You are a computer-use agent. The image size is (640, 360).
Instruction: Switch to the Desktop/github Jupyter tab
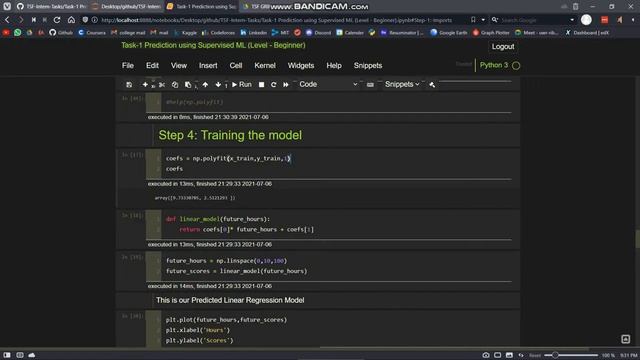click(x=126, y=7)
